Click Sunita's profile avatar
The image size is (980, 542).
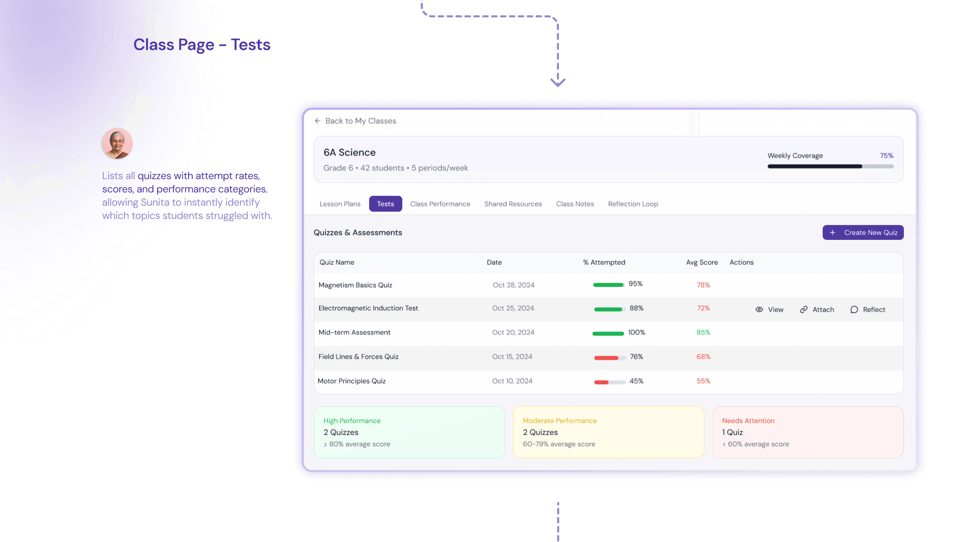(x=117, y=144)
